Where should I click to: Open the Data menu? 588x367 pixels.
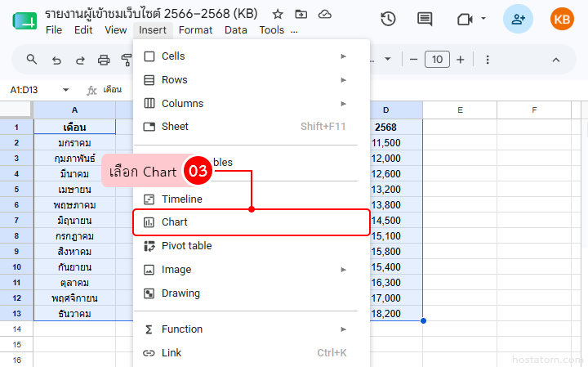coord(235,30)
